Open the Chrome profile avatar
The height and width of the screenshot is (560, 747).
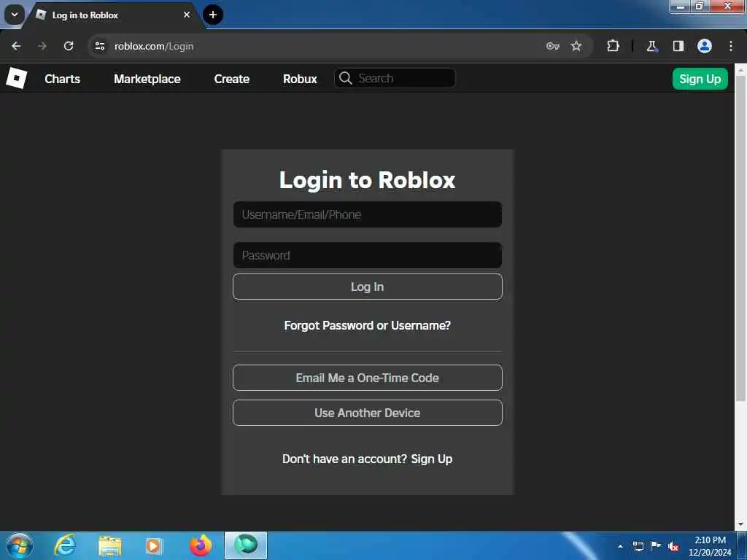click(x=705, y=46)
